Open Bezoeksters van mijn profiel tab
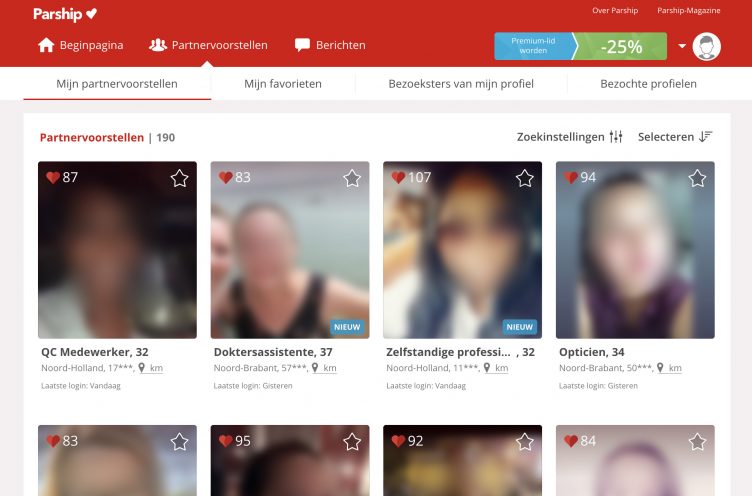Image resolution: width=752 pixels, height=496 pixels. 461,84
